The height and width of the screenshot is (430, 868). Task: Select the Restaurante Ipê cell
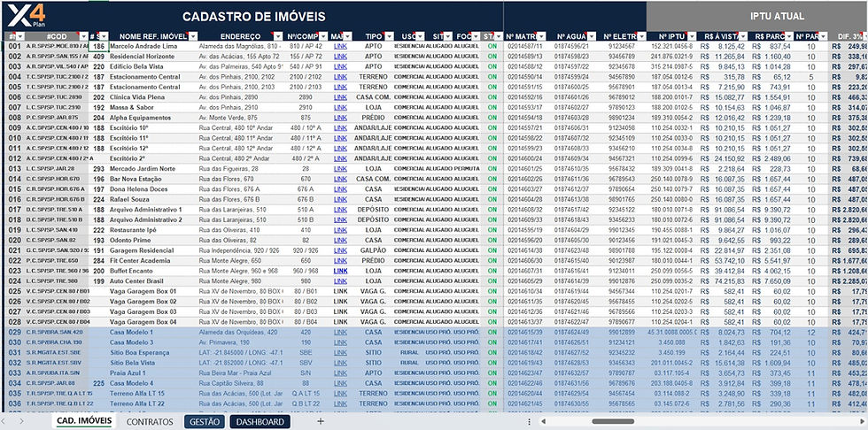coord(152,230)
